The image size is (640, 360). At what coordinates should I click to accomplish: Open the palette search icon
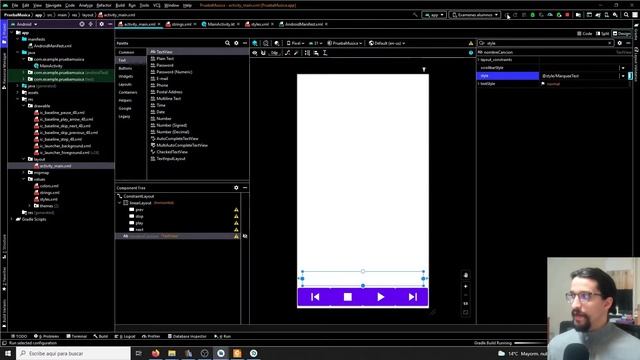[x=227, y=43]
